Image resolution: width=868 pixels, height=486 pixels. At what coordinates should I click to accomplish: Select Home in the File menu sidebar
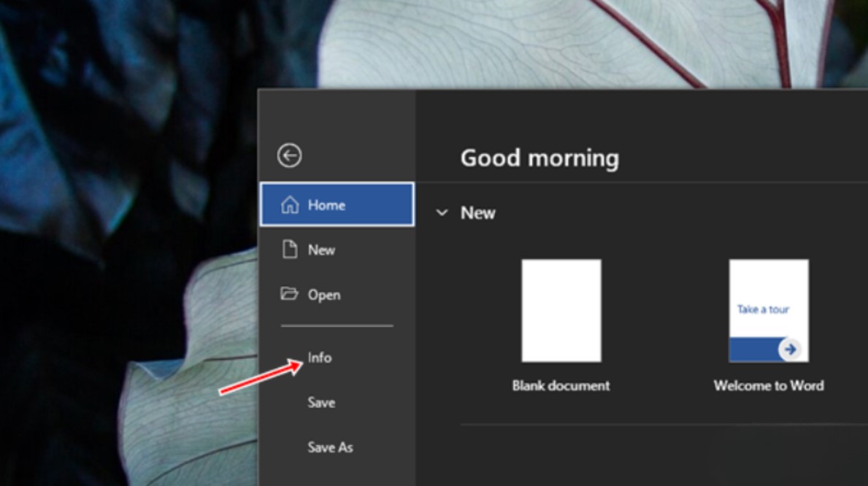pos(328,205)
